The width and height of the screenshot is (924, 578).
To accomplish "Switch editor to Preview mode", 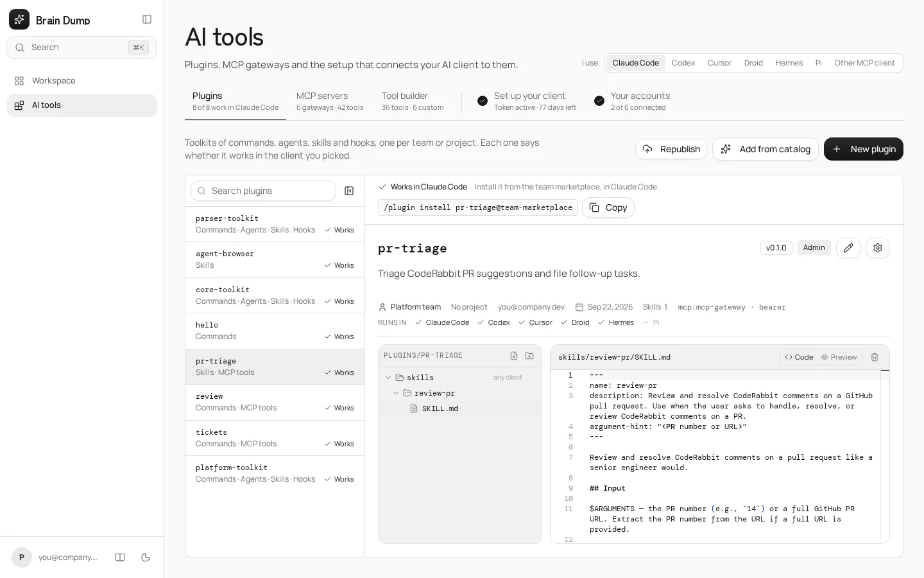I will (x=839, y=357).
